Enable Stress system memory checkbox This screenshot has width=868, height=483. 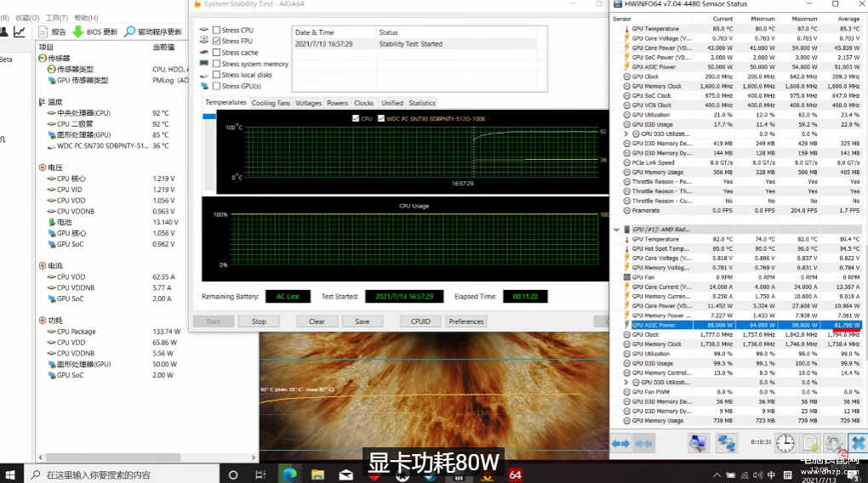[x=216, y=64]
